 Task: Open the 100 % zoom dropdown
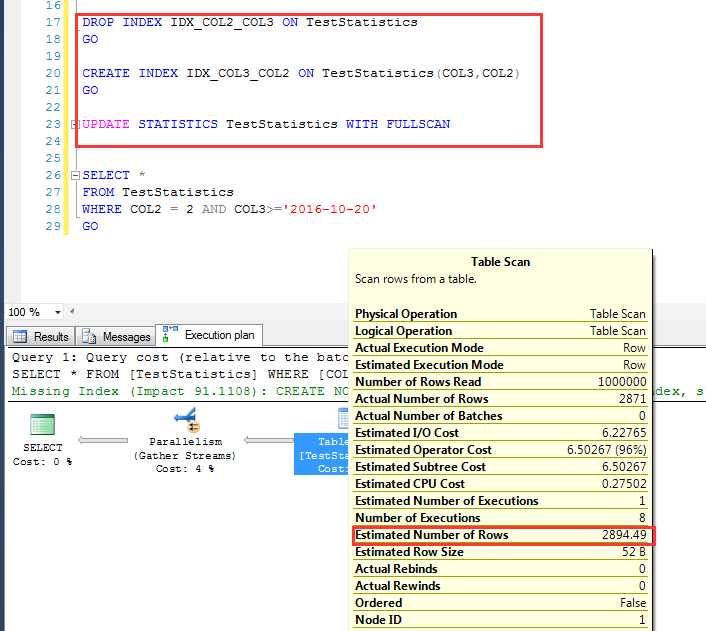pyautogui.click(x=58, y=312)
